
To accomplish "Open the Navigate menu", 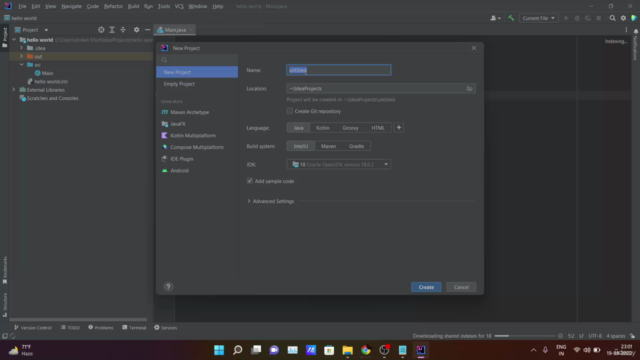I will [x=71, y=6].
